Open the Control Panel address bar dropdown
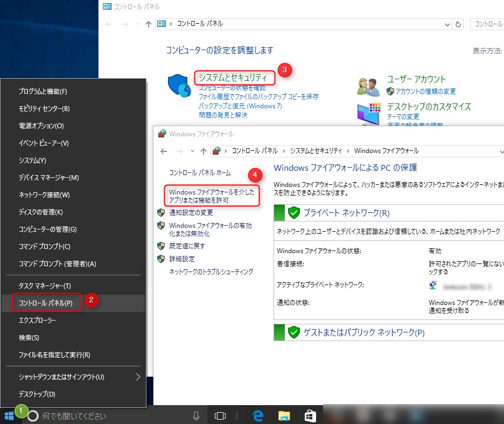Viewport: 504px width, 424px height. tap(447, 24)
